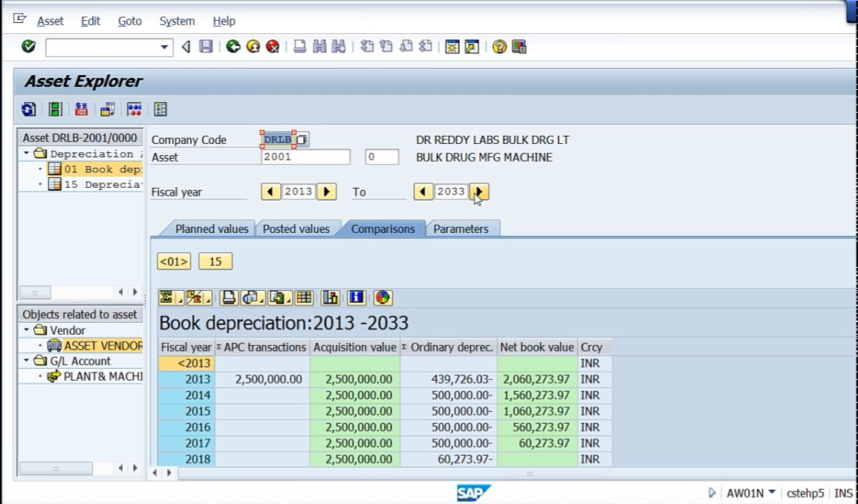
Task: Select the 2016 fiscal year row cell
Action: tap(186, 427)
